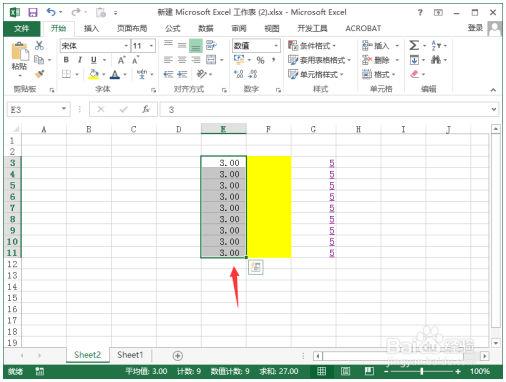The height and width of the screenshot is (382, 506).
Task: Expand the Name Box dropdown arrow
Action: pos(63,109)
